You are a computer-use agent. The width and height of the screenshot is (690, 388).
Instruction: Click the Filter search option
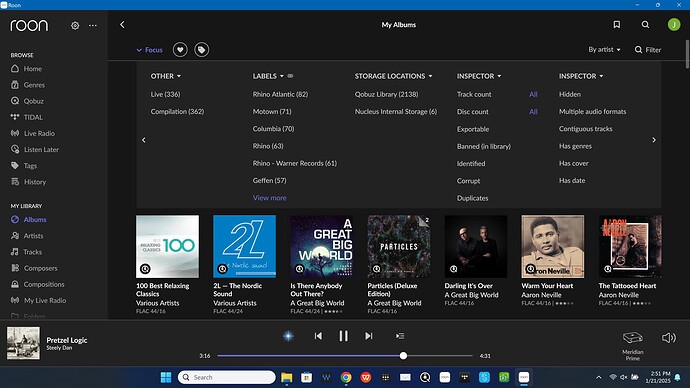[x=648, y=50]
